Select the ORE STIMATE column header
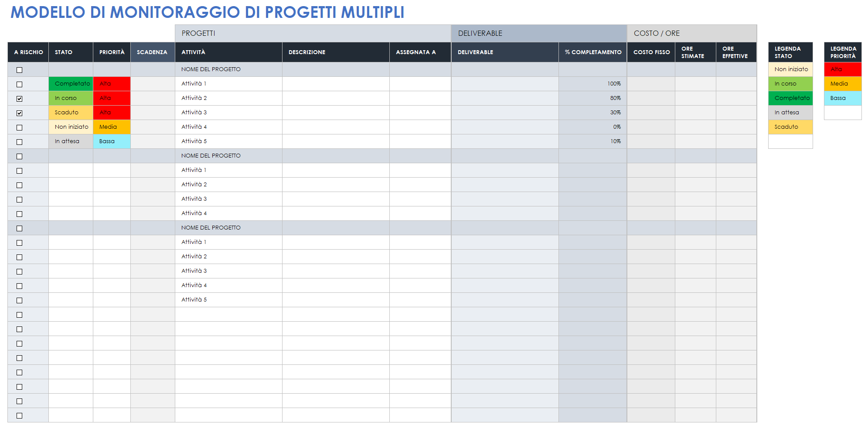 coord(695,52)
